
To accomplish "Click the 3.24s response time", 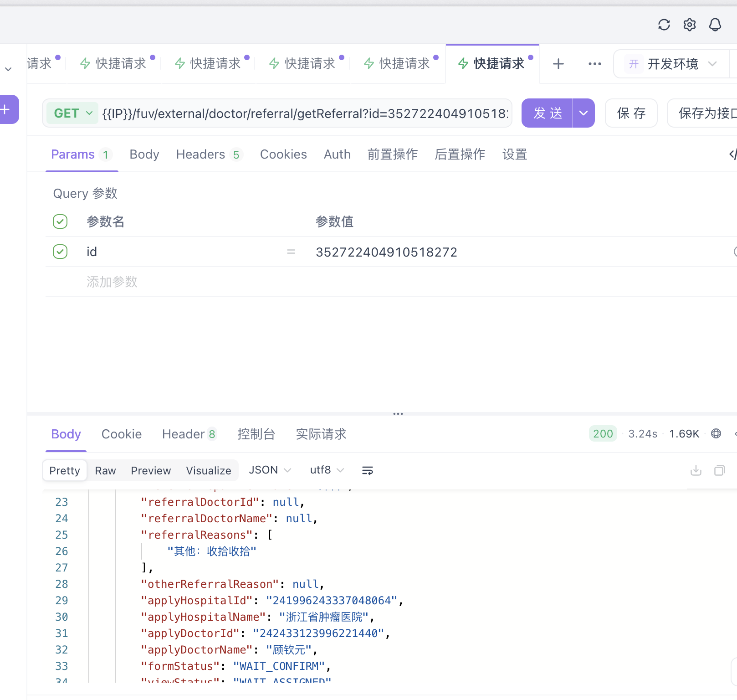I will click(643, 433).
